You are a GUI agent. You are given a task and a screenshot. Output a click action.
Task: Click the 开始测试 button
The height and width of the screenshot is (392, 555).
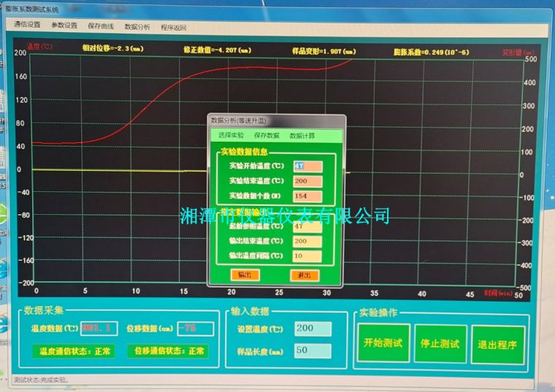383,343
